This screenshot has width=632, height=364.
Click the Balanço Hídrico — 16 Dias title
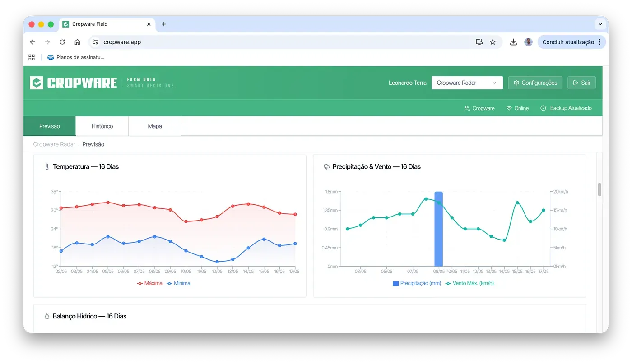(89, 317)
